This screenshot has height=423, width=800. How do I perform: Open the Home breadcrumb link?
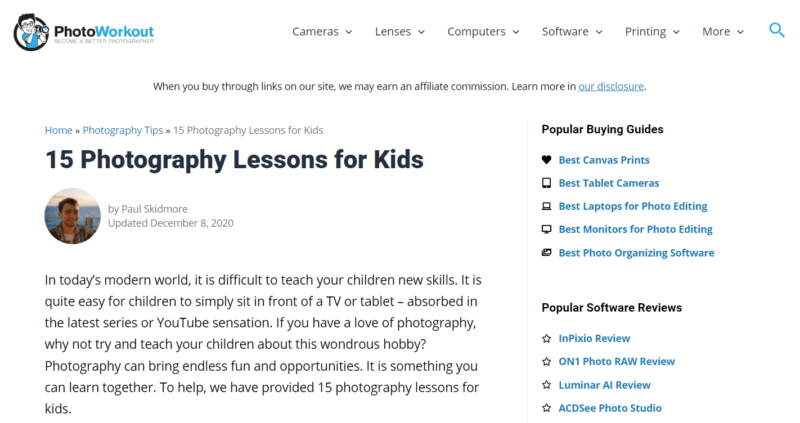click(x=58, y=130)
